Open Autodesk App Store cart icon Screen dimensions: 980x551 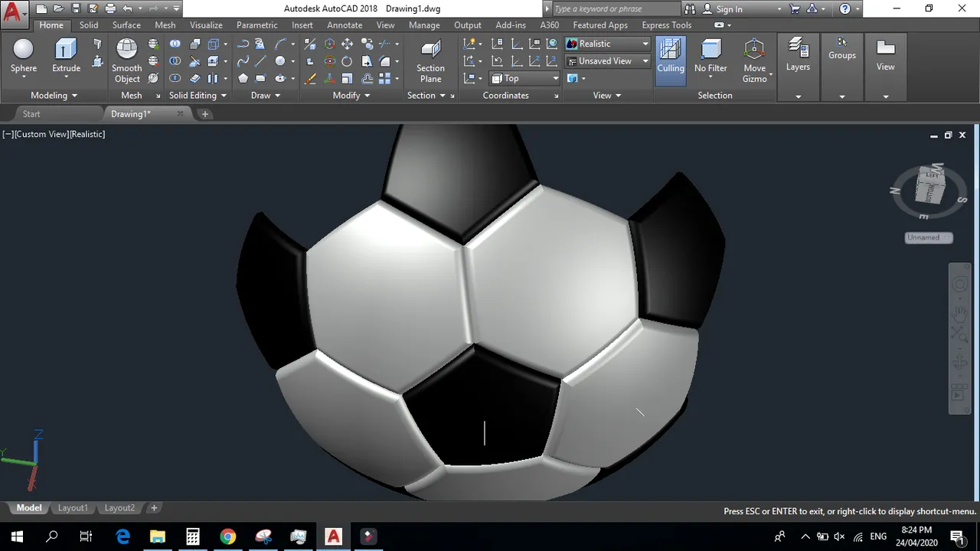click(793, 8)
